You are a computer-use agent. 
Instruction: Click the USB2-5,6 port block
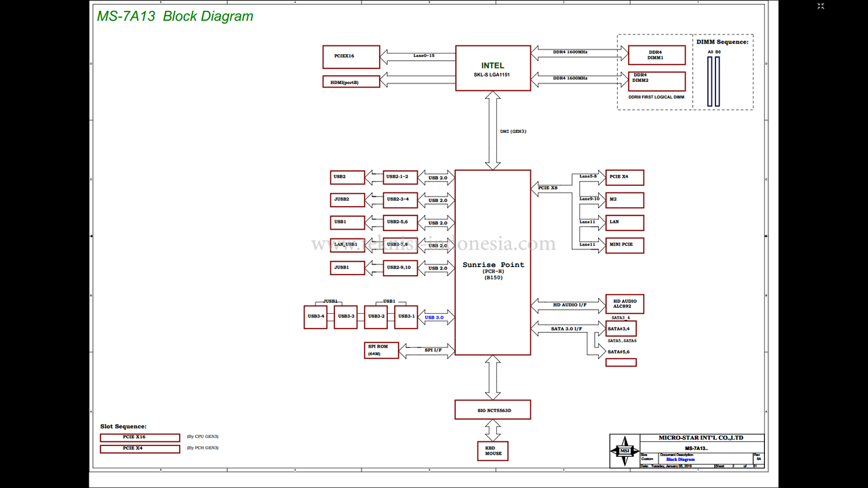[400, 222]
